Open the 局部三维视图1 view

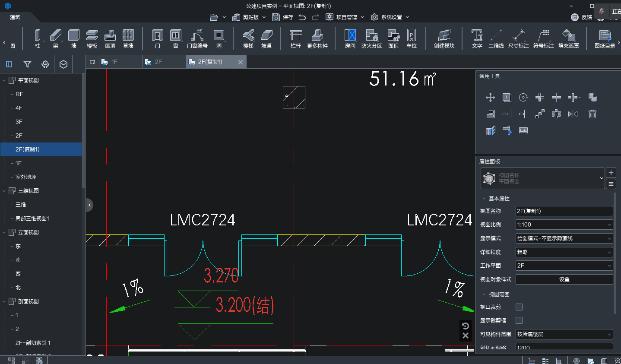32,218
